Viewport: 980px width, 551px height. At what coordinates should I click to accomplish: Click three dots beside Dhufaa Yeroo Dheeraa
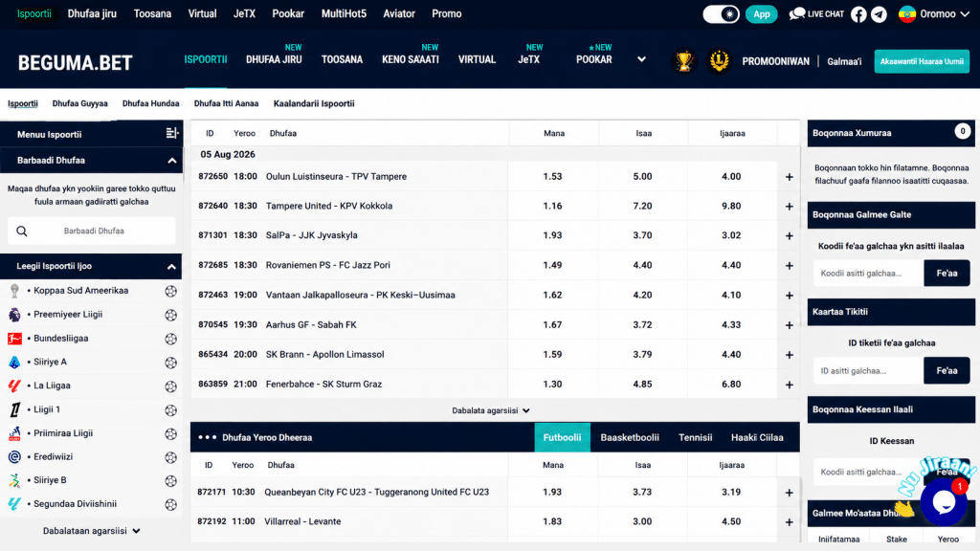point(207,437)
